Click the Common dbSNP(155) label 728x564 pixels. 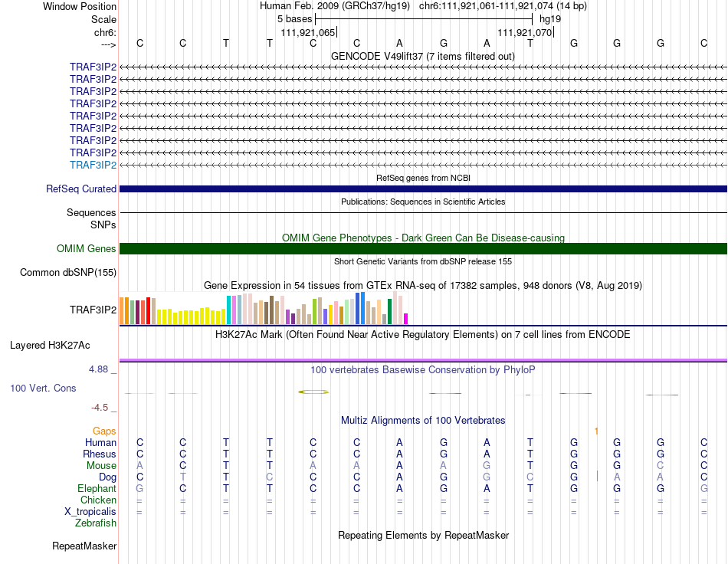pos(68,273)
